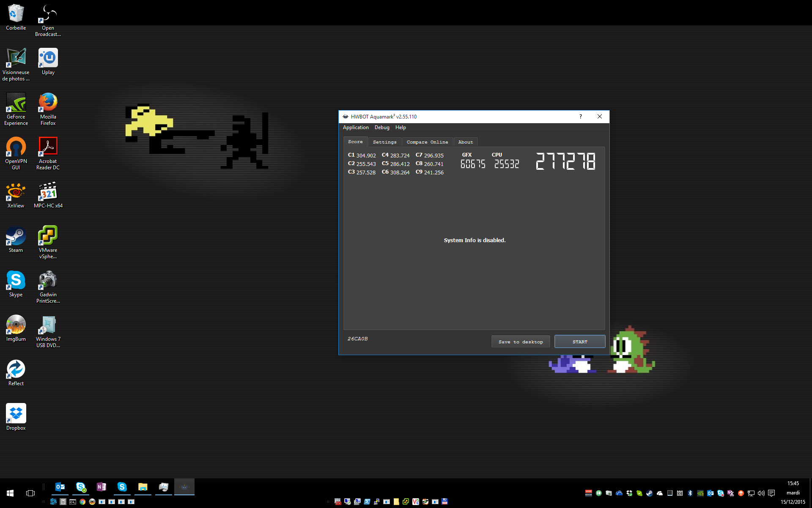Select the MPC-HC x64 shortcut
Image resolution: width=812 pixels, height=508 pixels.
pos(48,195)
